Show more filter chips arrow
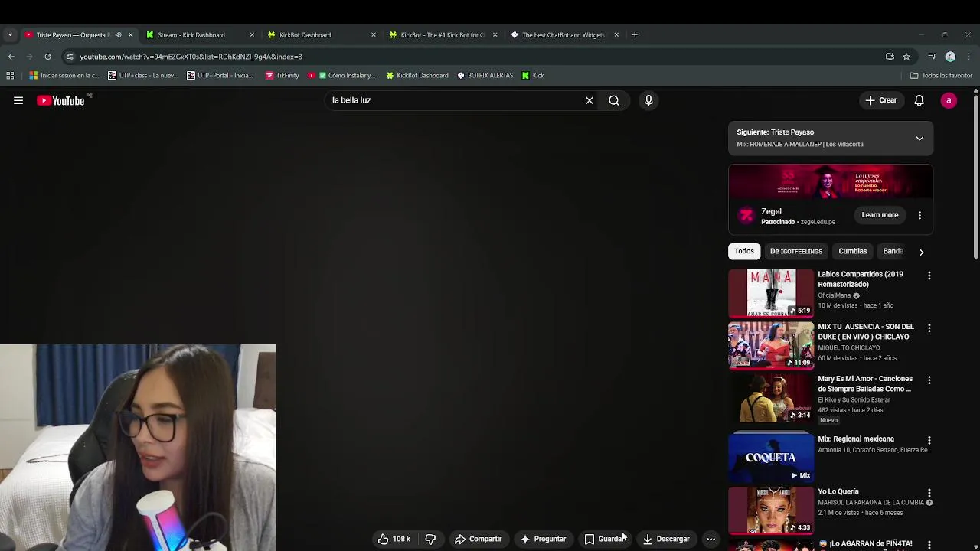This screenshot has height=551, width=980. point(921,252)
